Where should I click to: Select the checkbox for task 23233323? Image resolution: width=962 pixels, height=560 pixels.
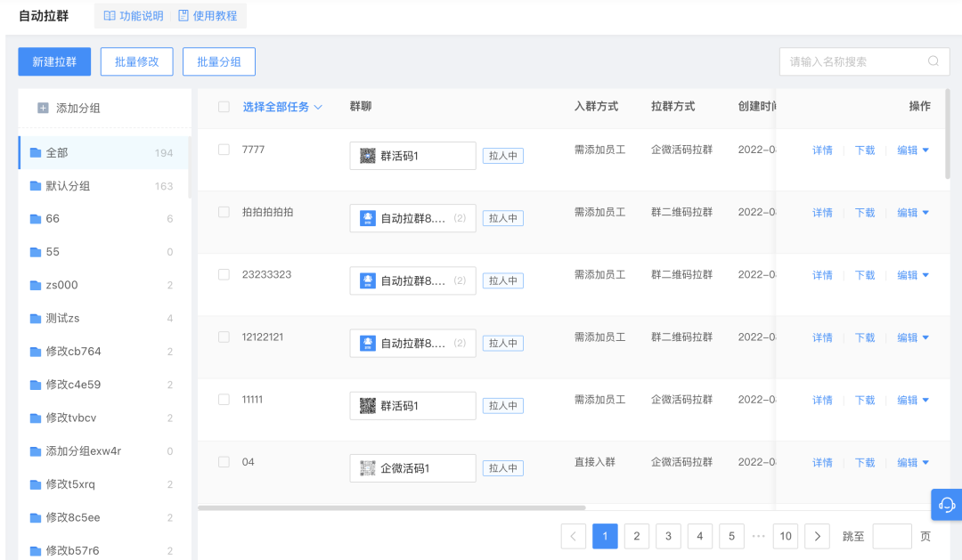pyautogui.click(x=224, y=274)
